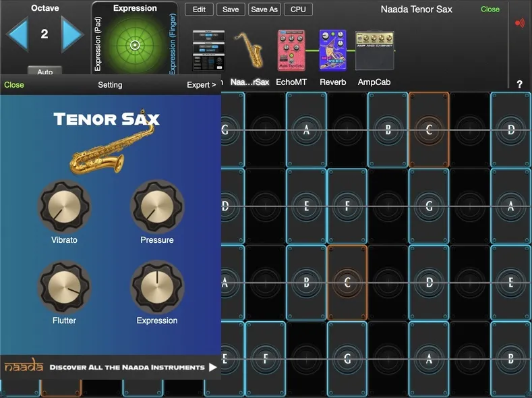Increase octave with the right arrow
The image size is (532, 398).
pos(72,34)
